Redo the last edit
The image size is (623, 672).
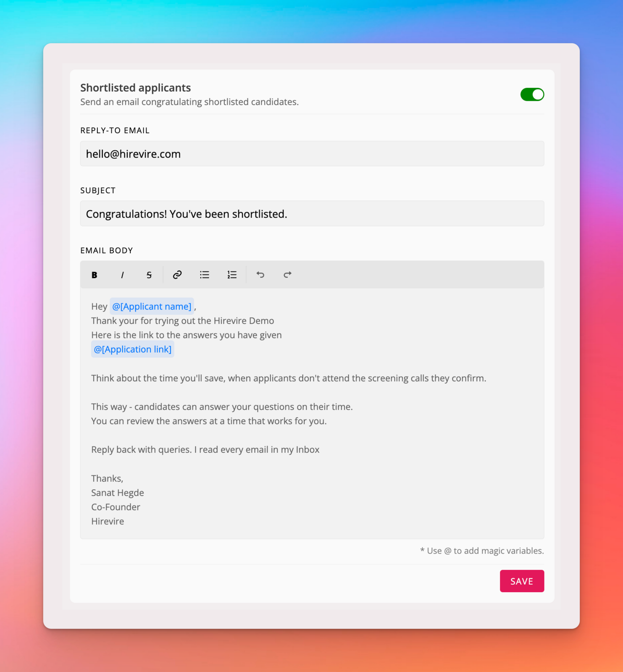pos(287,275)
